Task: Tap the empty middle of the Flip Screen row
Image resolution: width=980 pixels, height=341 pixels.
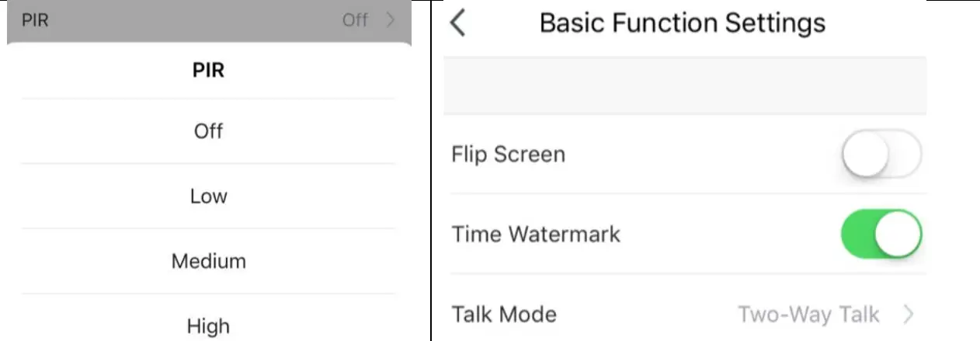Action: [x=699, y=154]
